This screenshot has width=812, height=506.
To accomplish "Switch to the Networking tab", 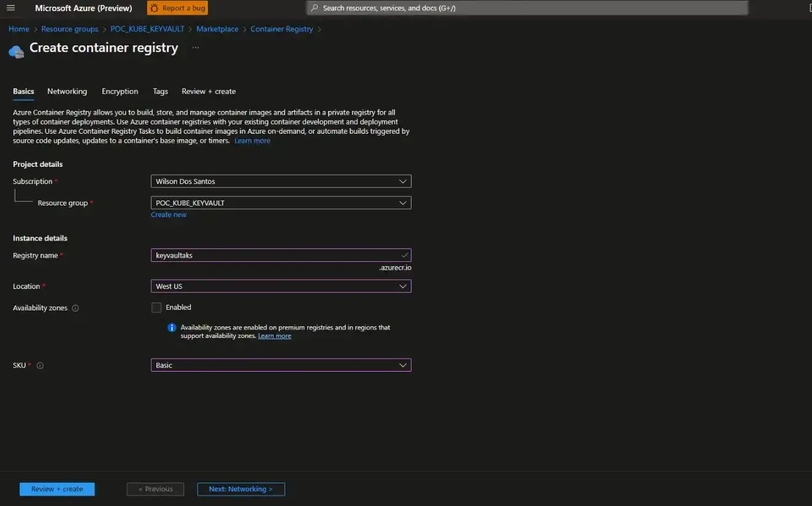I will tap(67, 91).
